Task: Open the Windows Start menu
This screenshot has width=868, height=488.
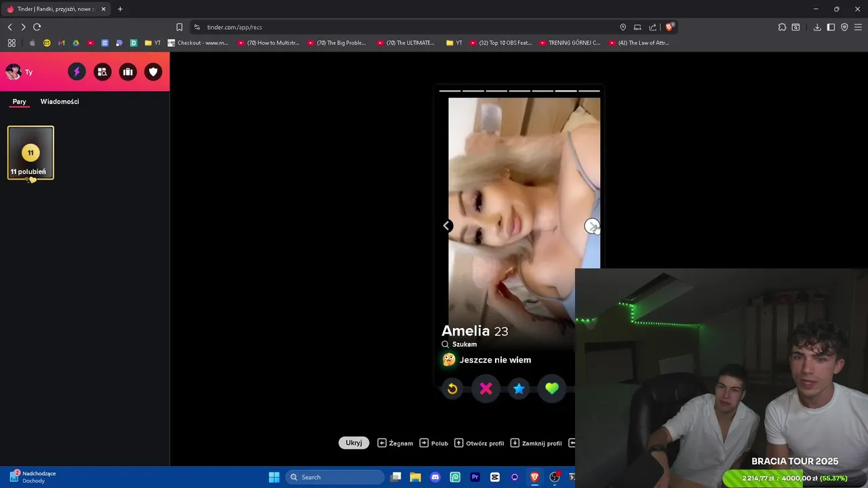Action: (x=274, y=477)
